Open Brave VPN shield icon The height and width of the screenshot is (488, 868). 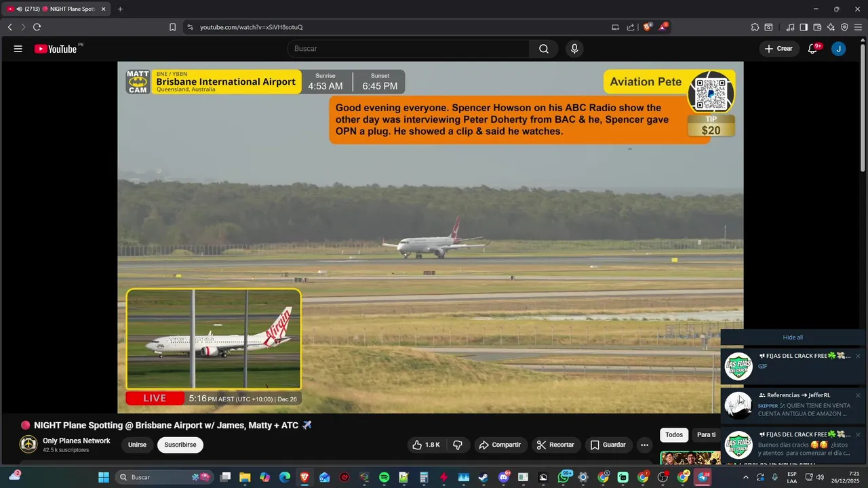coord(844,27)
